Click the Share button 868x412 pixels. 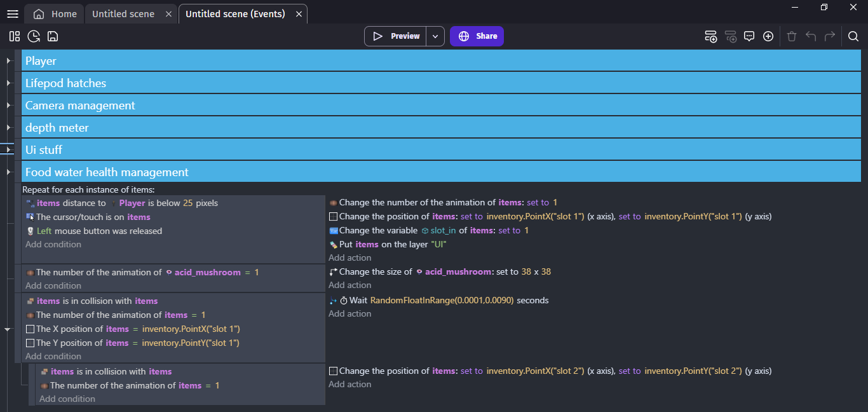point(477,36)
